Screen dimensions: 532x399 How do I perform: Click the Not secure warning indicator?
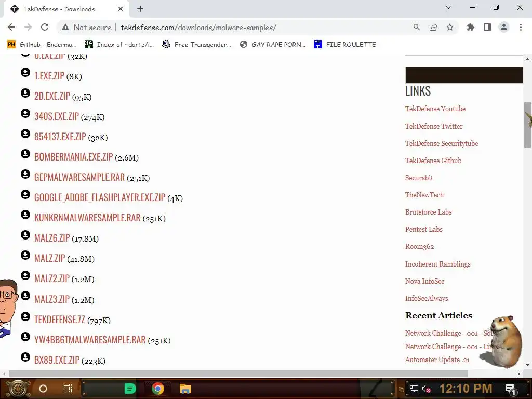tap(87, 28)
